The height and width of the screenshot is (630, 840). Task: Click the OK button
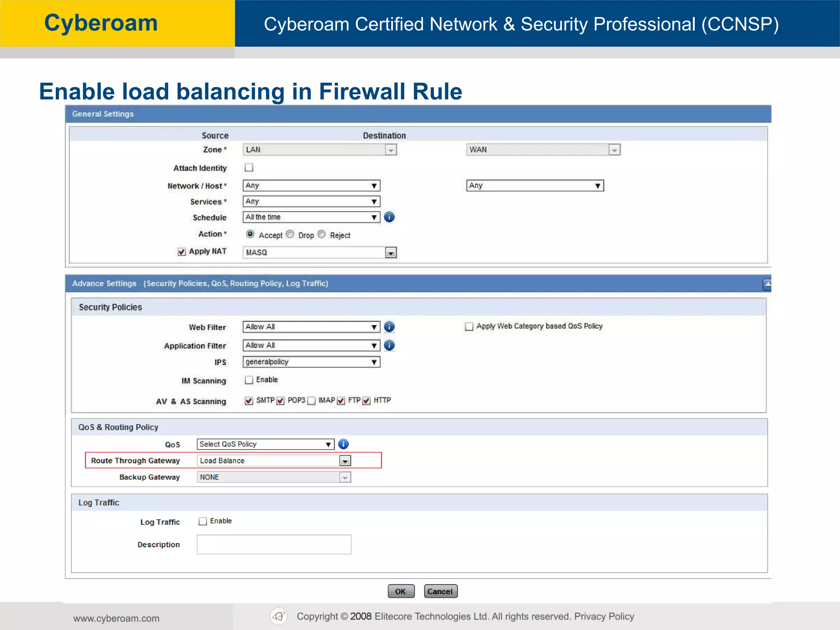click(401, 591)
